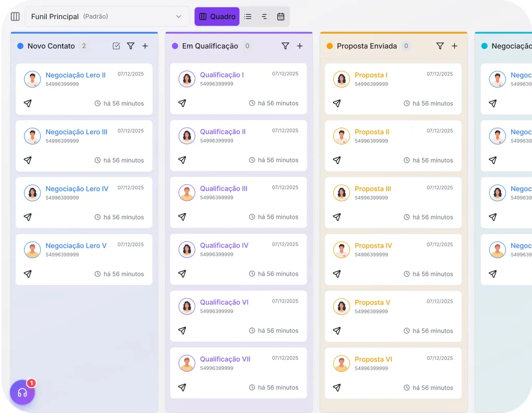The height and width of the screenshot is (413, 532).
Task: Click the Proposta II card title
Action: (372, 132)
